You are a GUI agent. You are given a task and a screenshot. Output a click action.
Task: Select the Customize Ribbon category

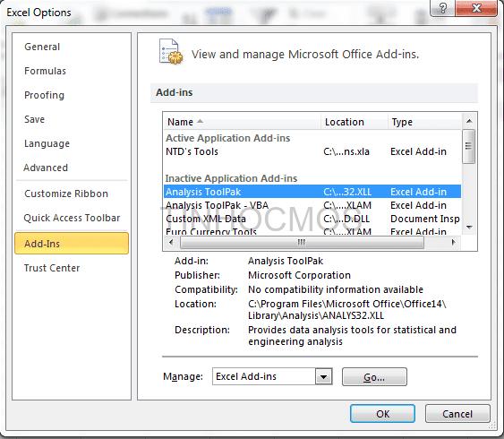point(66,194)
